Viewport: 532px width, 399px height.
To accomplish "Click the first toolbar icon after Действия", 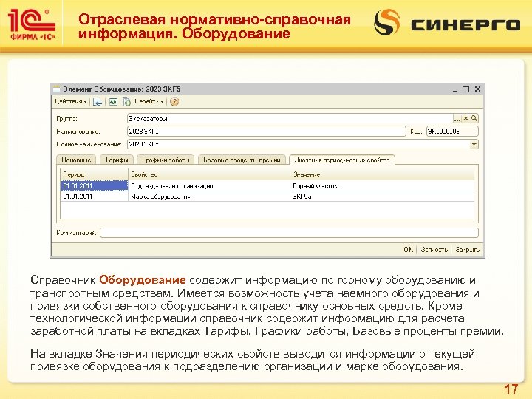I will [x=98, y=101].
